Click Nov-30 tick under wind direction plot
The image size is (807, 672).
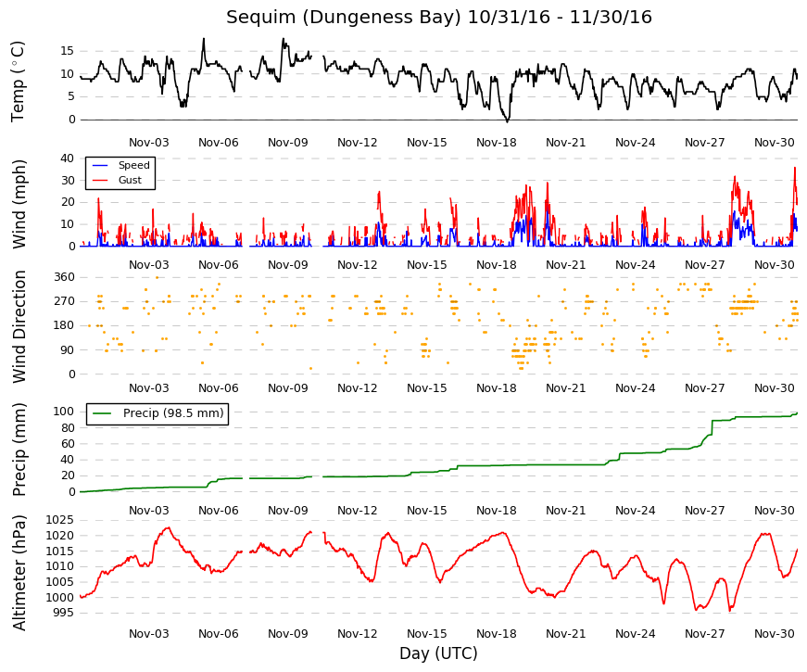tap(774, 388)
